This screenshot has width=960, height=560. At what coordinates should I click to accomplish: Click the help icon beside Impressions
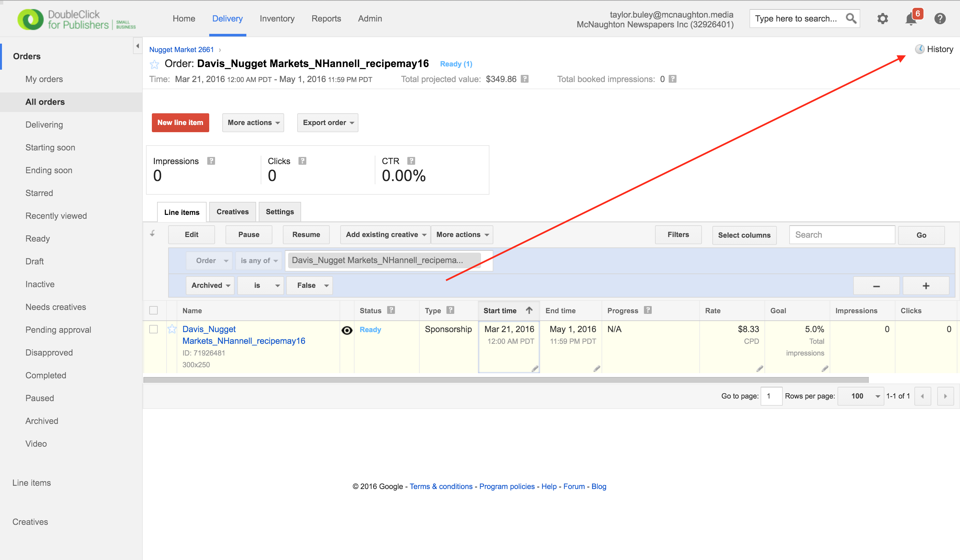211,161
